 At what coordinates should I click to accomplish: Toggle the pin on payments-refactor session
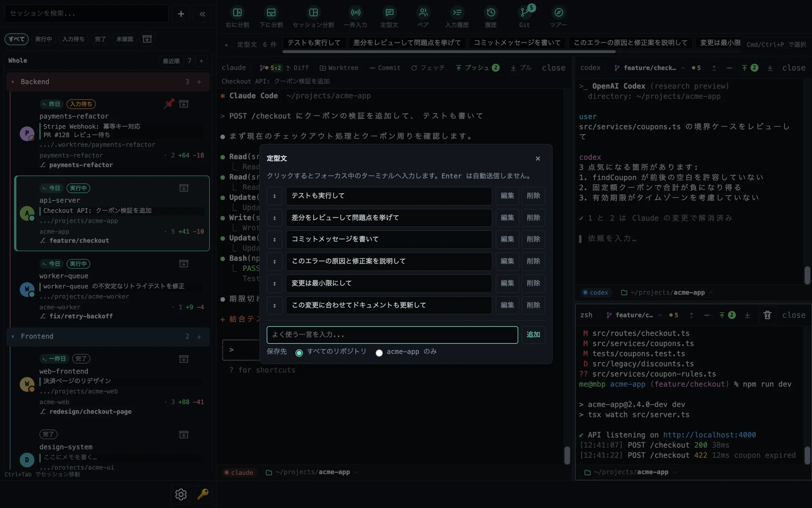[x=169, y=103]
